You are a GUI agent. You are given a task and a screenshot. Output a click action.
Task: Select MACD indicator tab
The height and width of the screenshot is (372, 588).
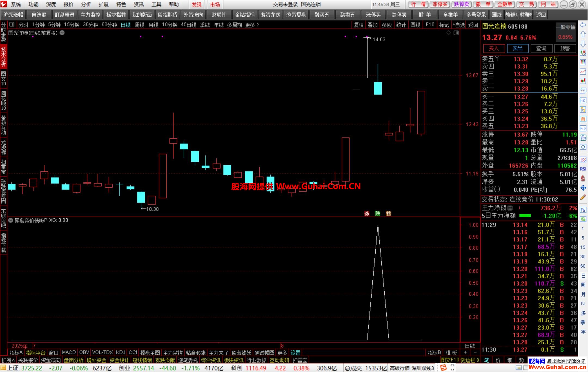(x=69, y=353)
